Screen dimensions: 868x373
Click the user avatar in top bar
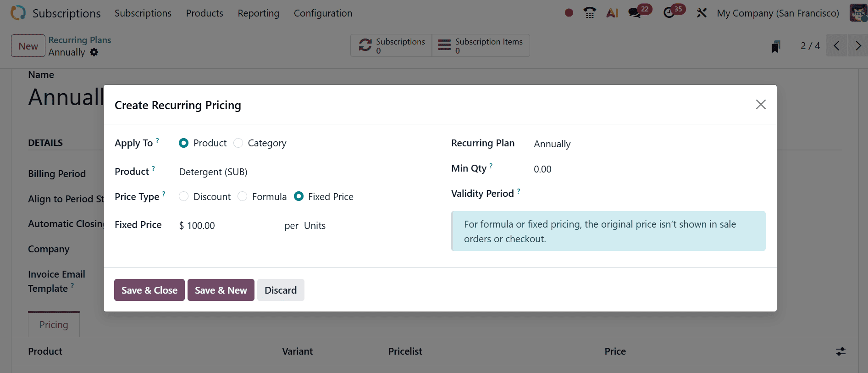click(858, 13)
